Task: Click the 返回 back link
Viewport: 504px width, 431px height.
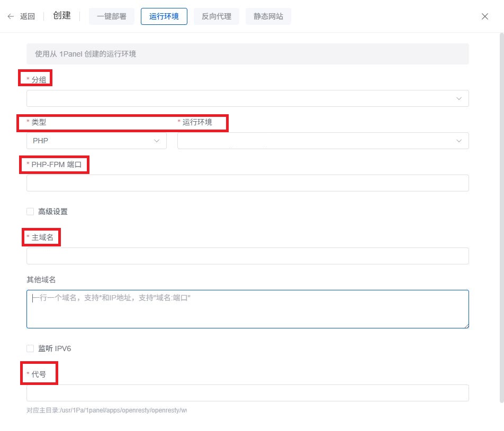Action: pos(28,16)
